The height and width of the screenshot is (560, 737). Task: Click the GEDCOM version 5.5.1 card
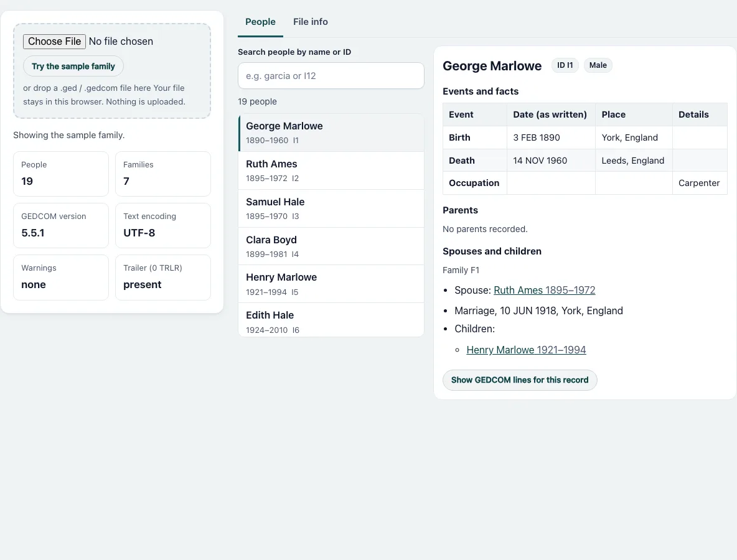(61, 225)
